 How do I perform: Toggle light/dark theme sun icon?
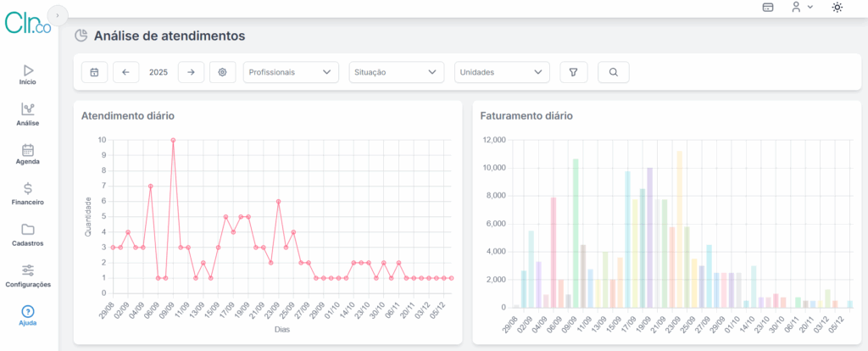837,8
